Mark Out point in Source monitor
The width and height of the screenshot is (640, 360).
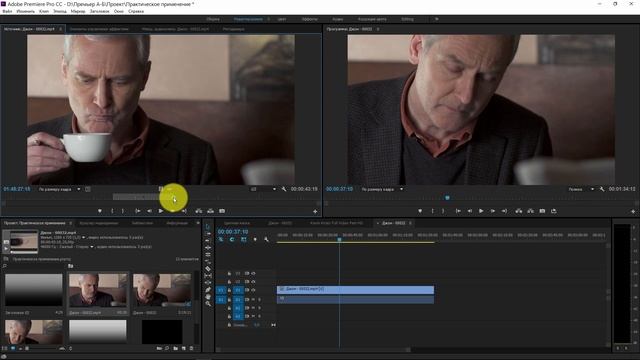[122, 211]
